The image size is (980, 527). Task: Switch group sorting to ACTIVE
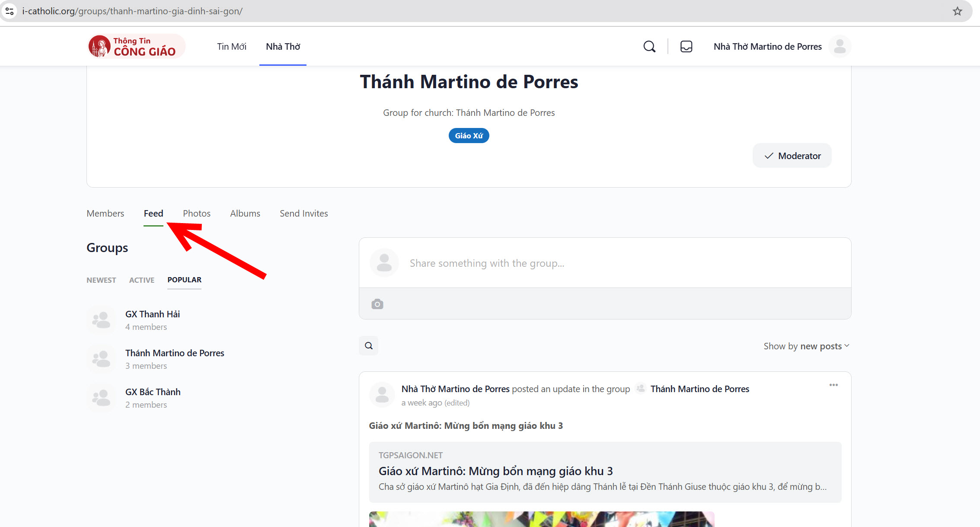(x=141, y=280)
